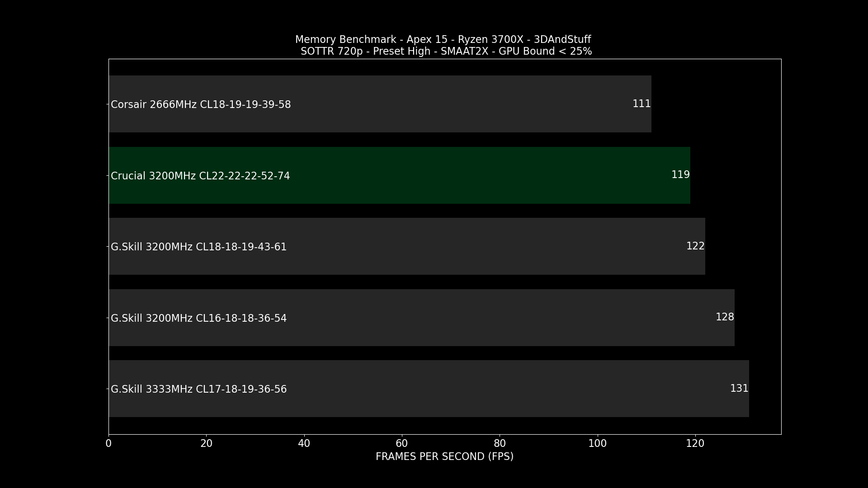Click the 60 tick on the x-axis

click(x=401, y=444)
